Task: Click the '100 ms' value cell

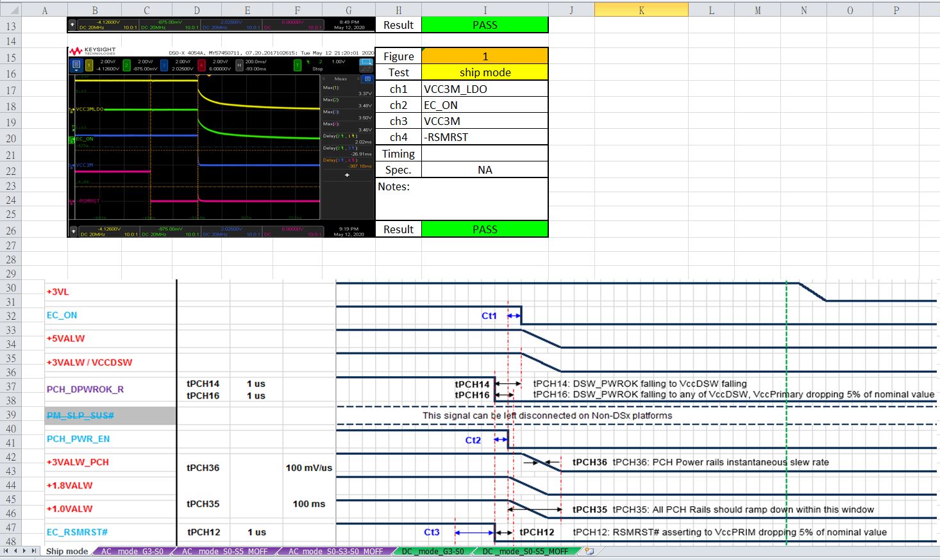Action: click(309, 504)
